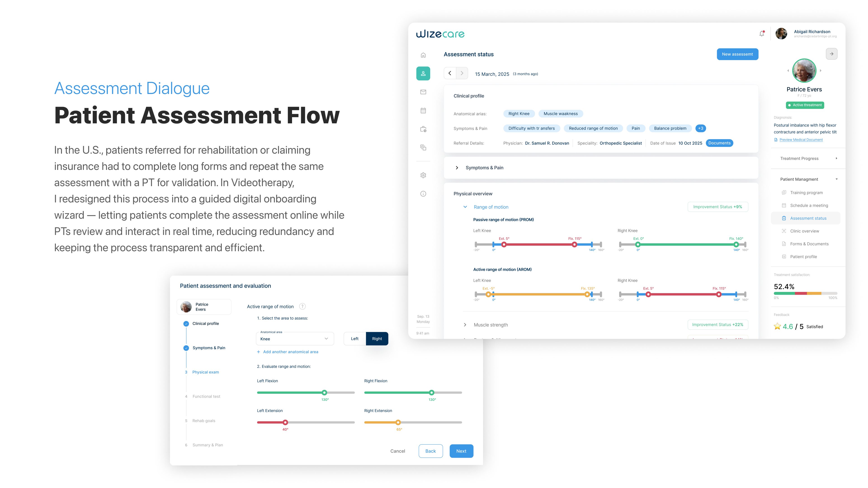Screen dimensions: 868x488
Task: Open the Messages envelope icon
Action: [423, 92]
